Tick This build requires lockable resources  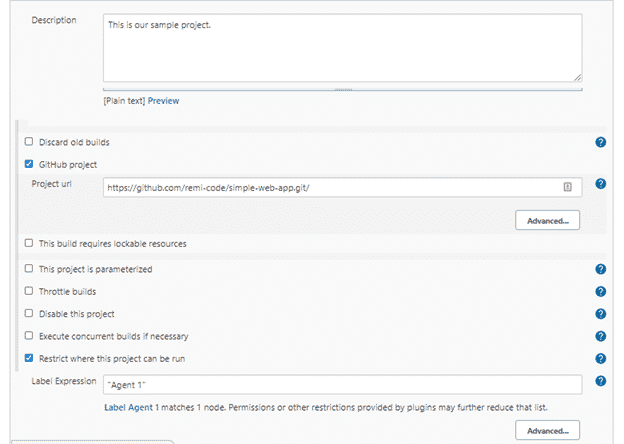pos(29,243)
